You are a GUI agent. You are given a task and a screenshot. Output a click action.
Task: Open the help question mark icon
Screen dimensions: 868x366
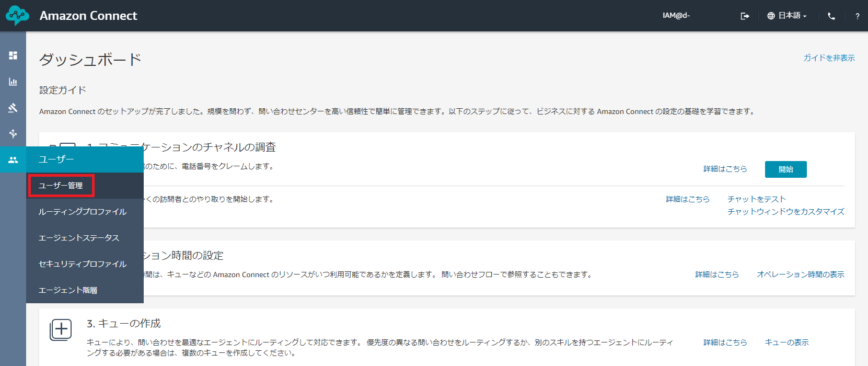click(857, 16)
